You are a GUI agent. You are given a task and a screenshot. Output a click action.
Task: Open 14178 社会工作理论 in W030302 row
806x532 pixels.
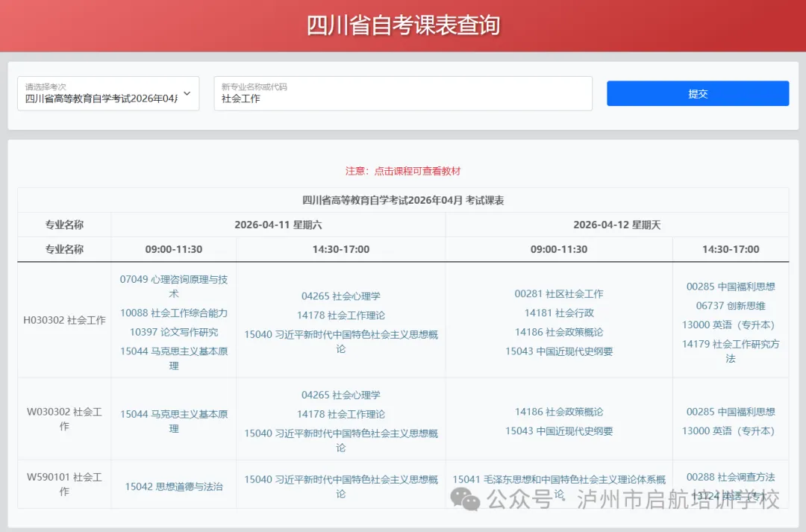pos(341,414)
